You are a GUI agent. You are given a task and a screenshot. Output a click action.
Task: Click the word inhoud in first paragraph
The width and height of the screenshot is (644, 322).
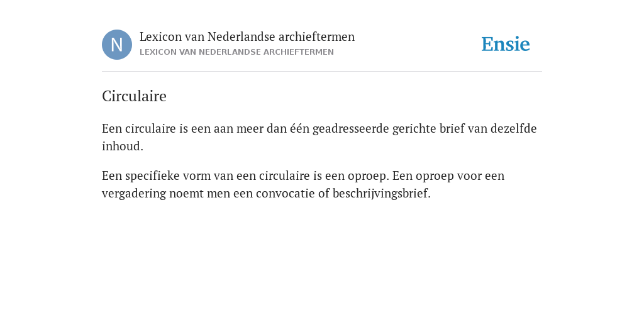(x=123, y=146)
